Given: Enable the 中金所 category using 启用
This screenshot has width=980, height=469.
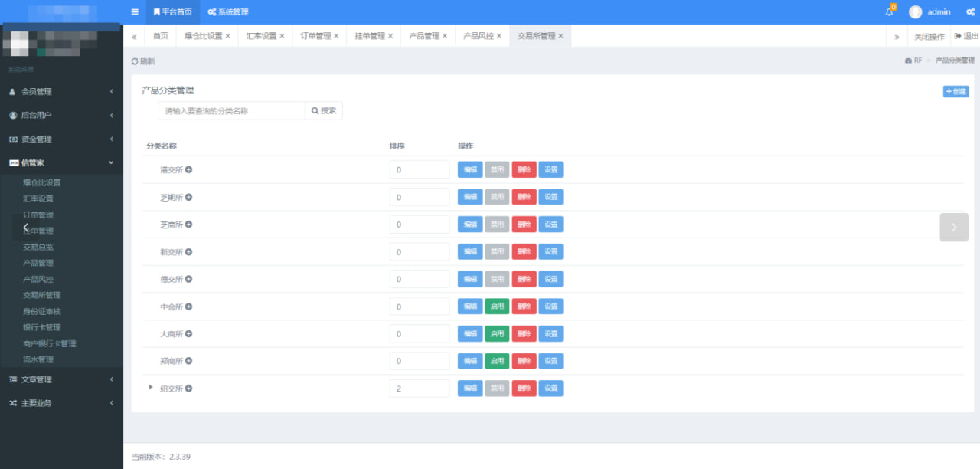Looking at the screenshot, I should coord(497,307).
